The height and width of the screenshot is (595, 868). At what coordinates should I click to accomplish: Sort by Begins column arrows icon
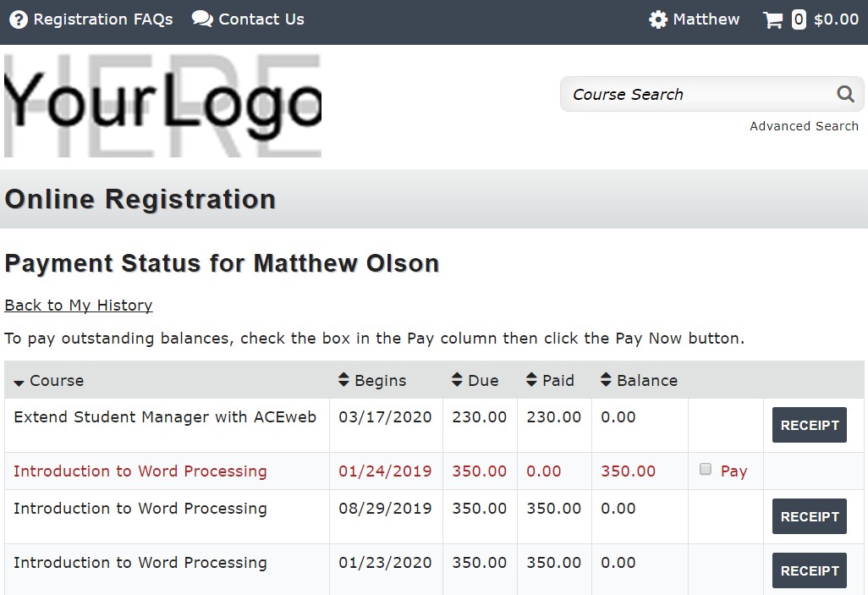click(x=343, y=380)
